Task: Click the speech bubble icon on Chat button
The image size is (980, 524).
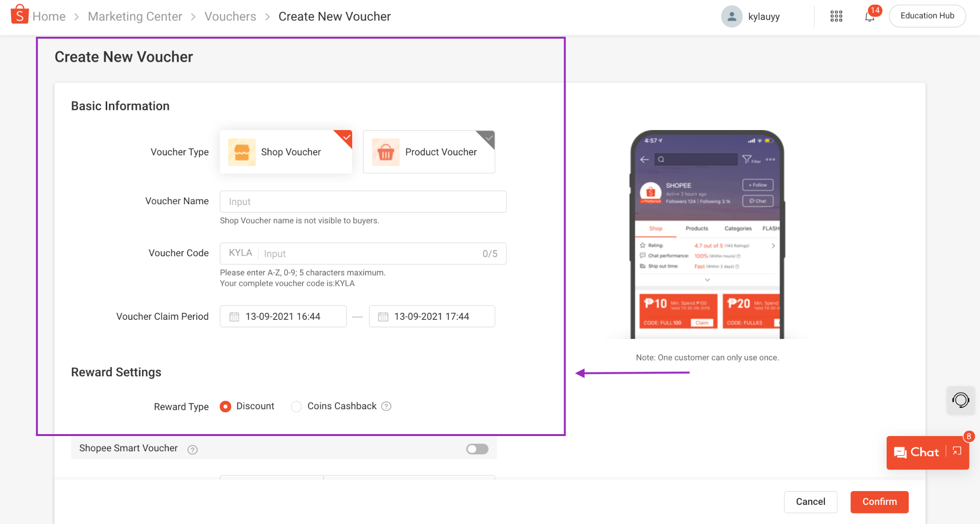Action: pyautogui.click(x=900, y=452)
